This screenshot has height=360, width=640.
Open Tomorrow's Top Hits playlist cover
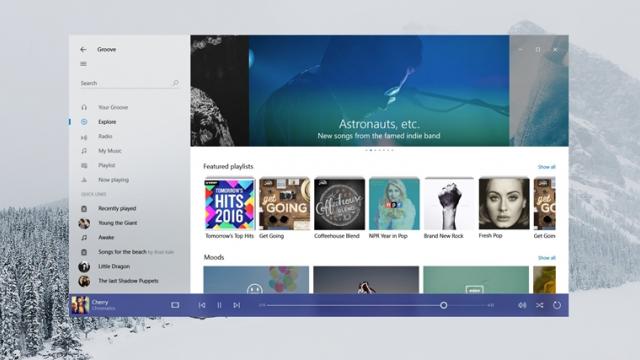click(229, 204)
